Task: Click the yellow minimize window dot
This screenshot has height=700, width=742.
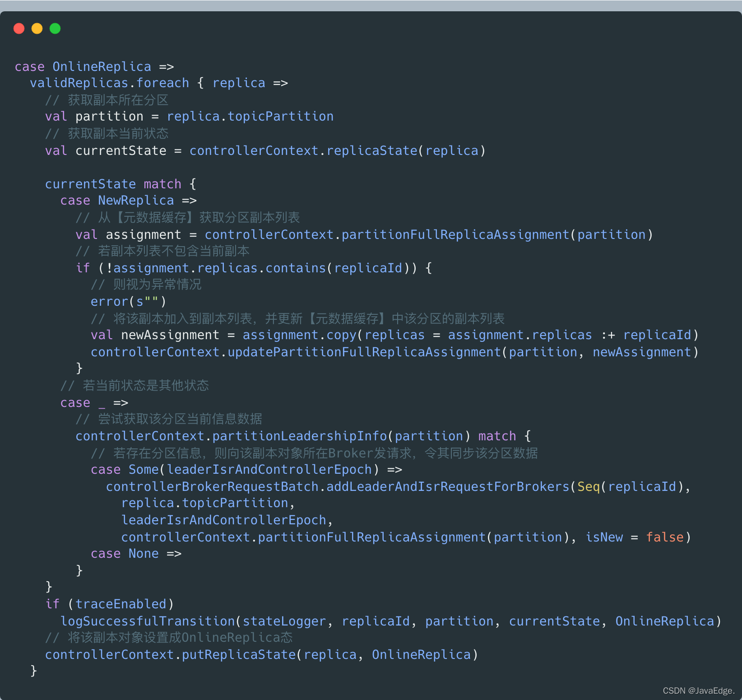Action: pyautogui.click(x=37, y=28)
